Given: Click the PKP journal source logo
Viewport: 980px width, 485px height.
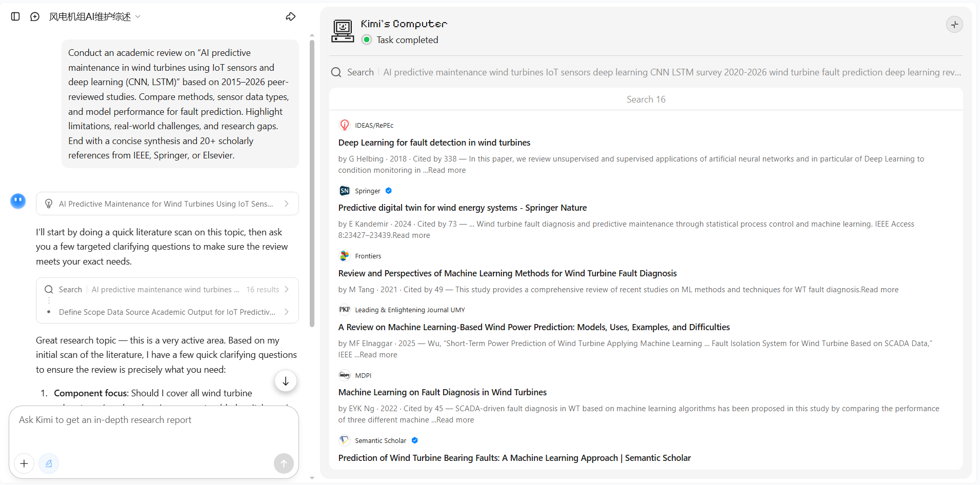Looking at the screenshot, I should (x=345, y=310).
